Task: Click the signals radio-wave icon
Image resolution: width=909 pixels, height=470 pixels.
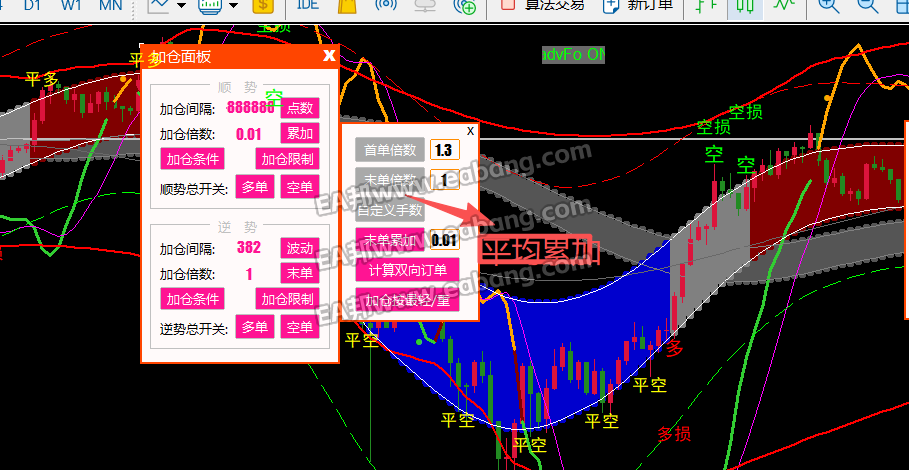Action: [384, 5]
